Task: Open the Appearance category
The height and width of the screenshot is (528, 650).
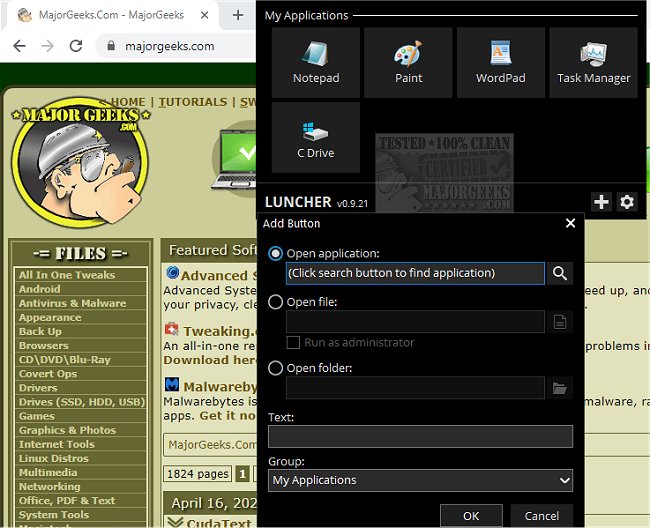Action: 81,317
